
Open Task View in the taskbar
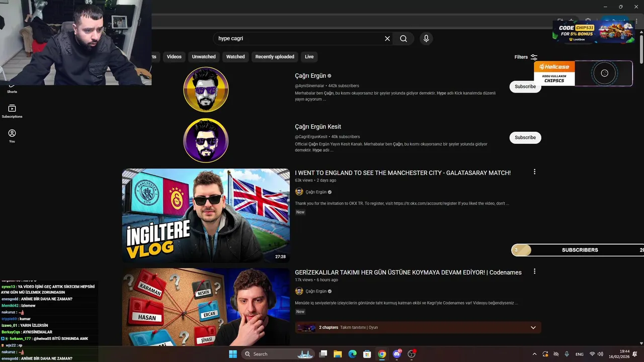pyautogui.click(x=324, y=354)
